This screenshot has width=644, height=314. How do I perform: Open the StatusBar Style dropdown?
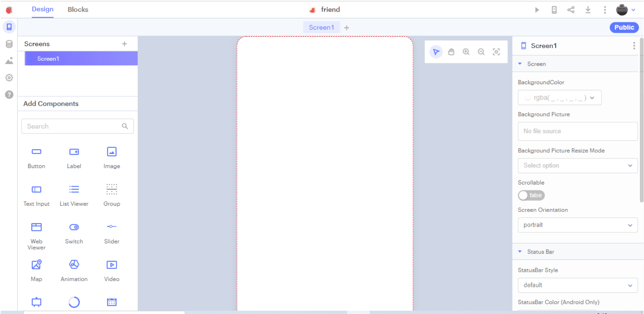577,285
